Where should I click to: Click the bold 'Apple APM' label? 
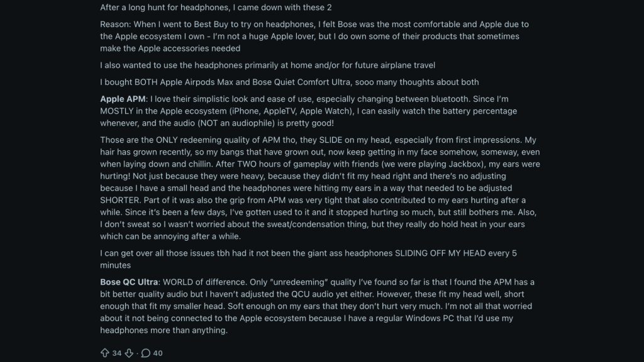(122, 99)
